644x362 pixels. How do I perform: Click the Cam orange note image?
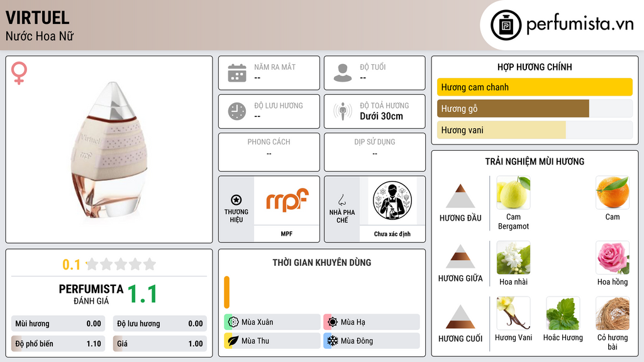pos(613,192)
